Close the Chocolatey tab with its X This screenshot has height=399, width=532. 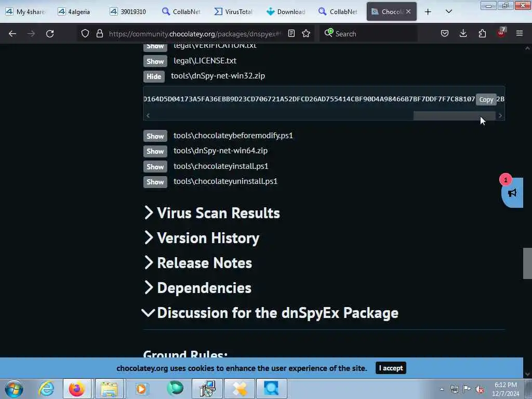click(408, 11)
